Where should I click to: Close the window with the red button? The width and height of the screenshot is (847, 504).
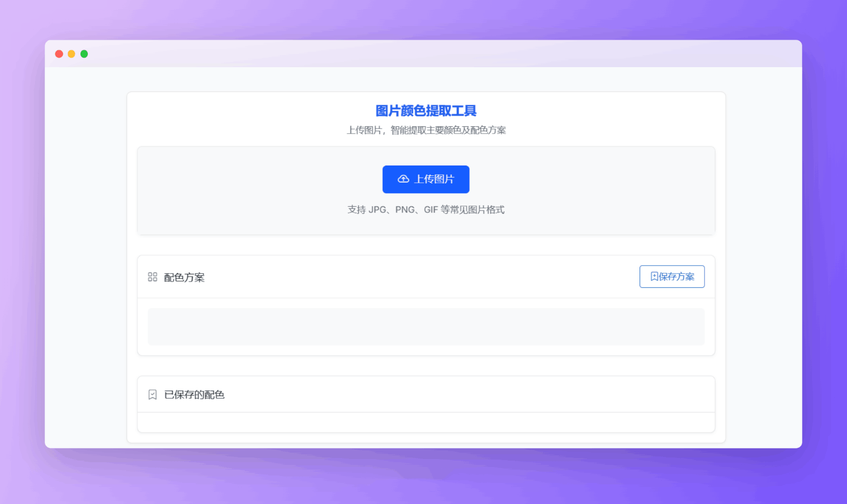(x=59, y=54)
